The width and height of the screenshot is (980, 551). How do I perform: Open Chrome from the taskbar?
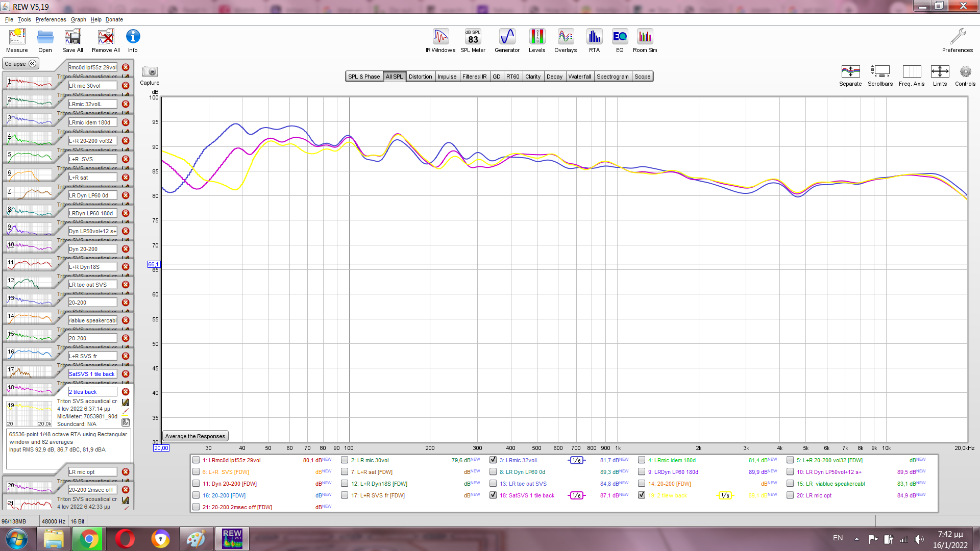[x=89, y=539]
